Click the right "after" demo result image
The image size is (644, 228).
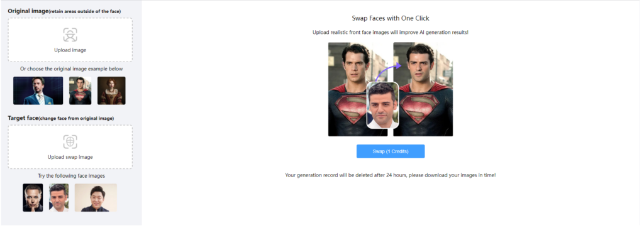423,89
